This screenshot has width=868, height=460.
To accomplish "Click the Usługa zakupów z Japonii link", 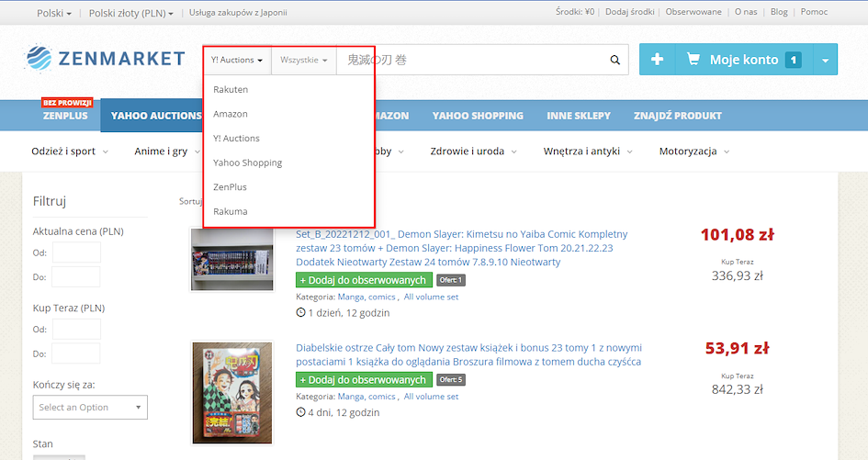I will [238, 12].
